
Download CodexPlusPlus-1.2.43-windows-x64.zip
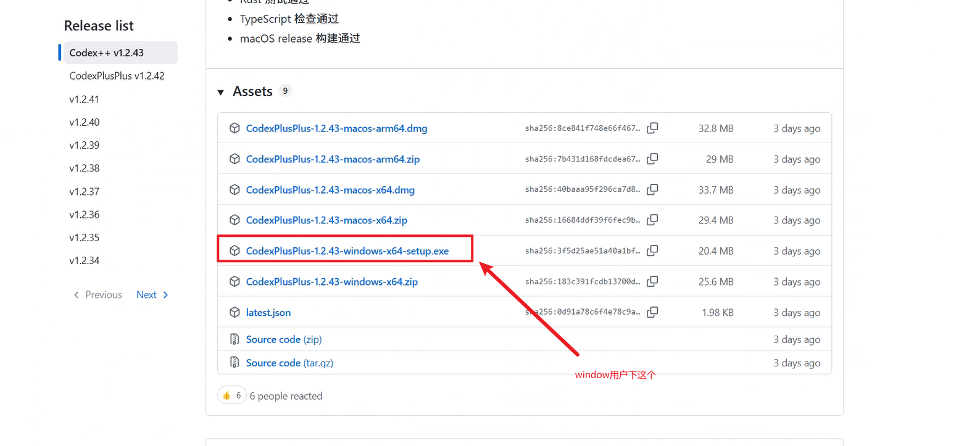pos(332,282)
